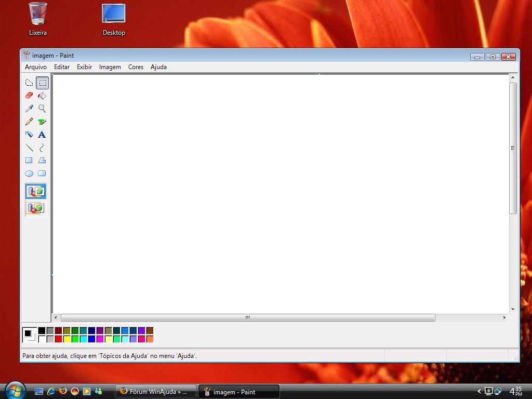Choose the bright red palette swatch
532x399 pixels.
[x=58, y=339]
